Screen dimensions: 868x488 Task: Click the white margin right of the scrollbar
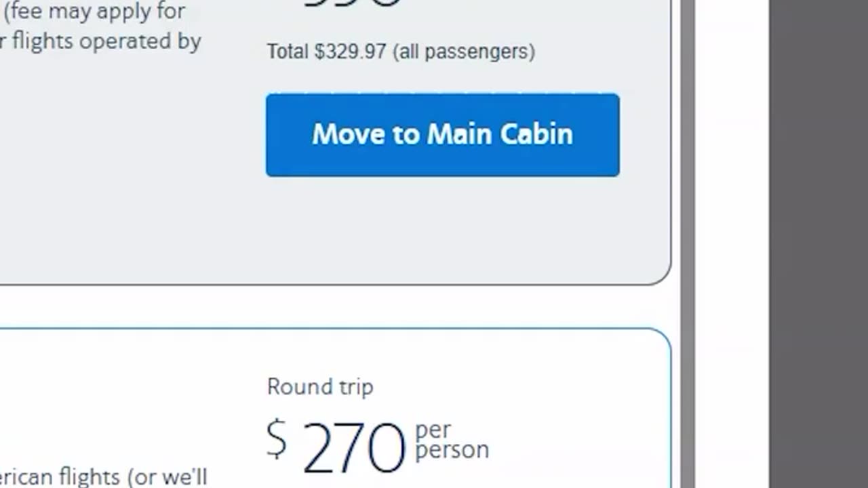(731, 244)
